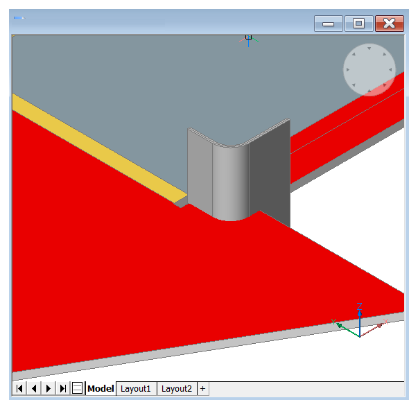
Task: Switch to the Layout1 tab
Action: (x=136, y=389)
